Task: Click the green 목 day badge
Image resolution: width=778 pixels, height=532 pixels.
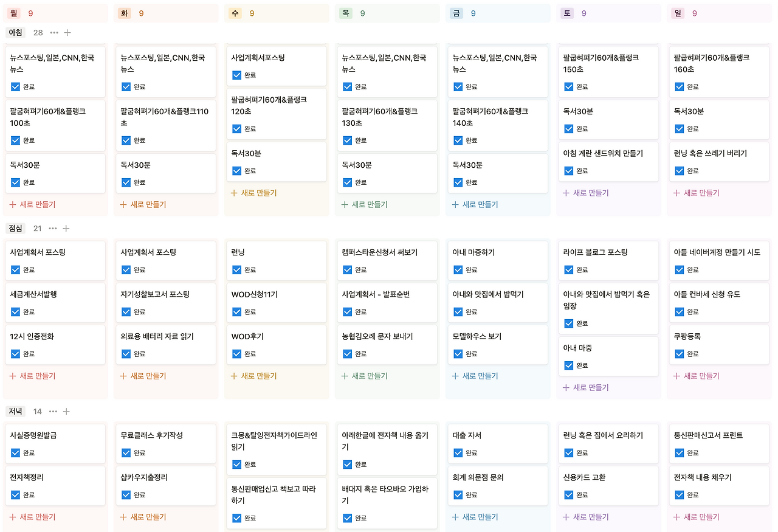Action: tap(345, 12)
